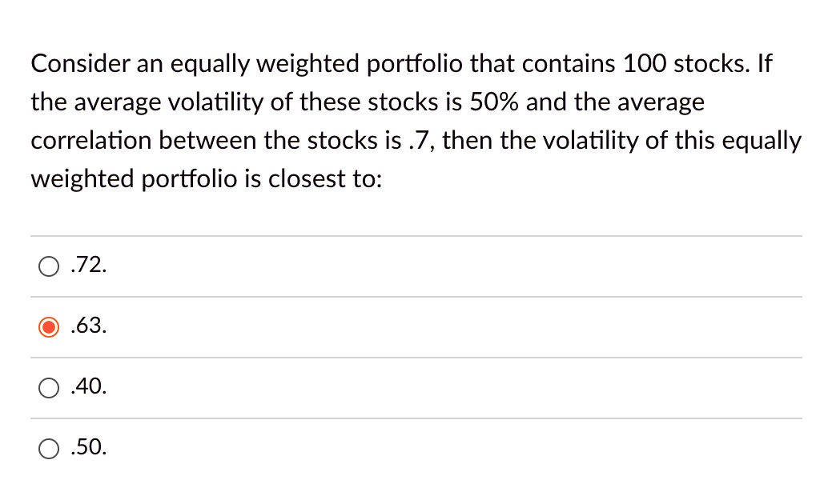The width and height of the screenshot is (820, 504).
Task: Click the question text paragraph
Action: [x=400, y=120]
